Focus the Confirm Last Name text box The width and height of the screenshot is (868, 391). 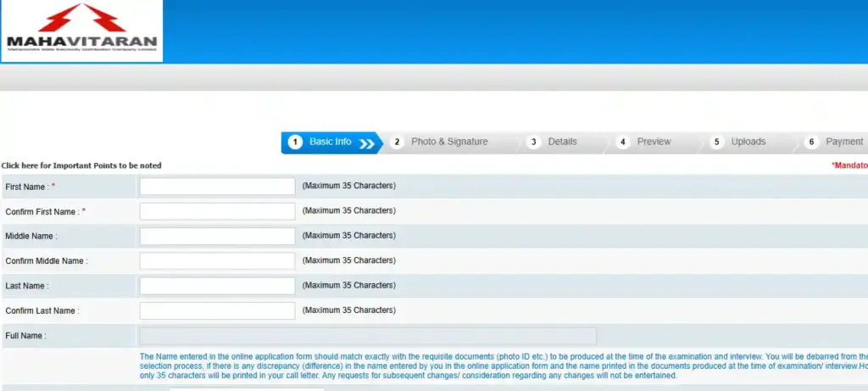coord(217,310)
